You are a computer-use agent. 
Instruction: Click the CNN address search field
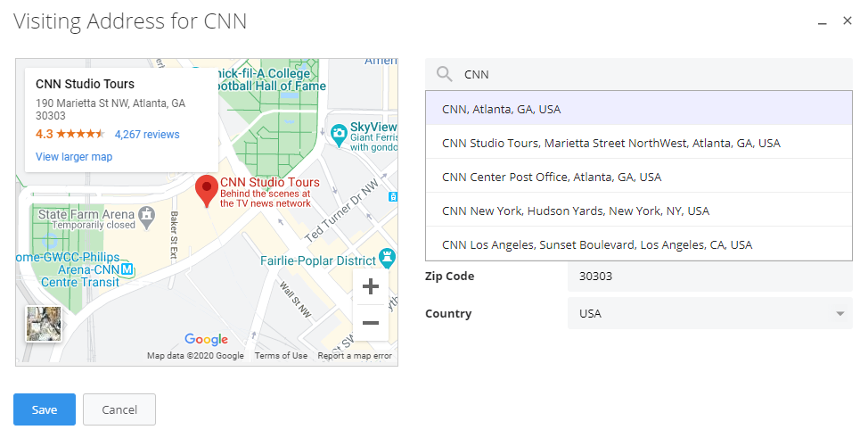point(639,74)
